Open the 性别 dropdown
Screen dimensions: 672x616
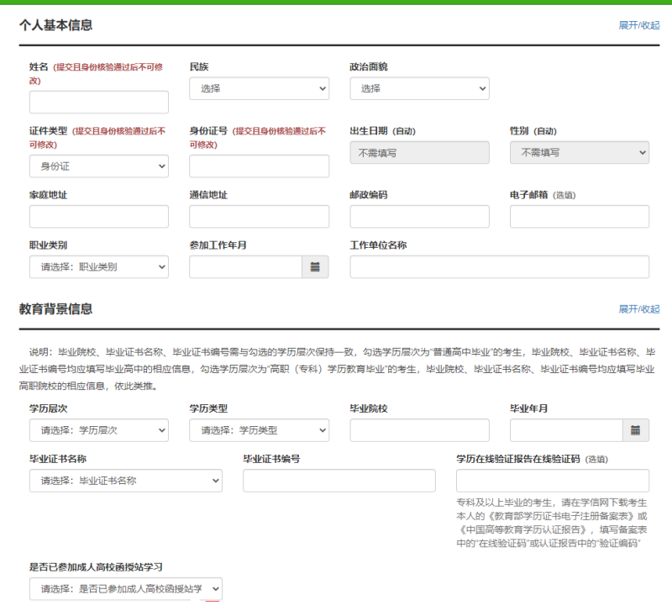[579, 153]
